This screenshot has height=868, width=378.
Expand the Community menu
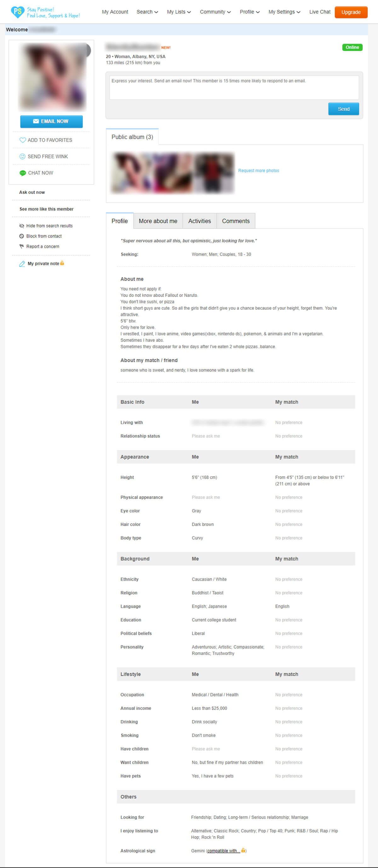tap(215, 12)
